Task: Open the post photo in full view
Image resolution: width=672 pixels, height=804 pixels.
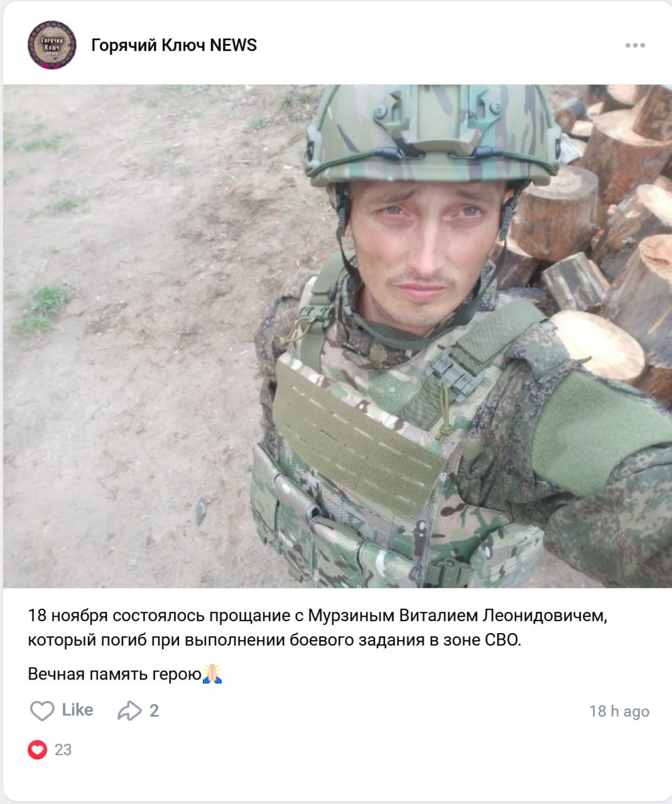Action: [x=337, y=336]
